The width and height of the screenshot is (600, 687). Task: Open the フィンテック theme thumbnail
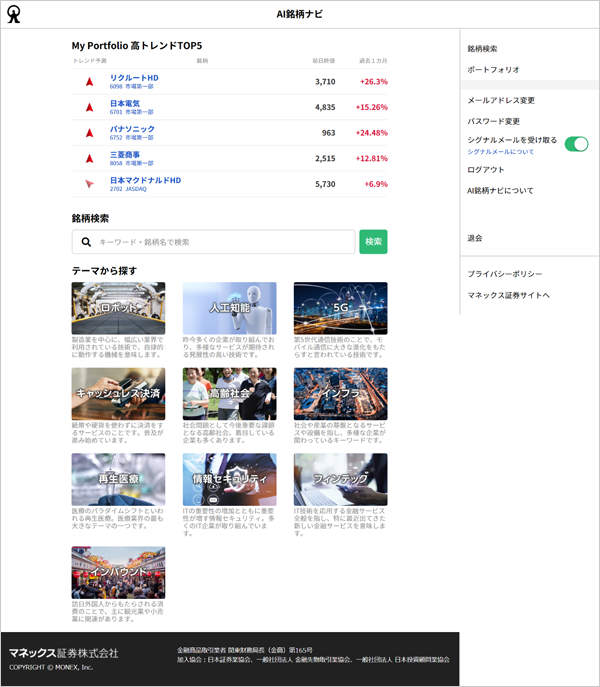(x=341, y=479)
